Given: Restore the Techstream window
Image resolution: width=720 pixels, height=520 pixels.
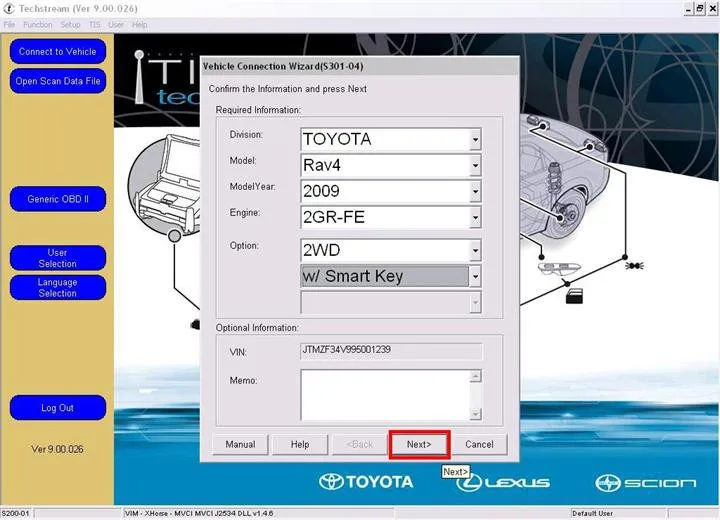Looking at the screenshot, I should (x=700, y=9).
